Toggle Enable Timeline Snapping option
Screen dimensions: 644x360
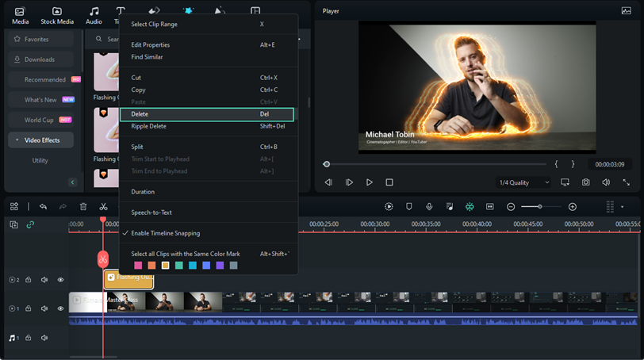[x=165, y=233]
